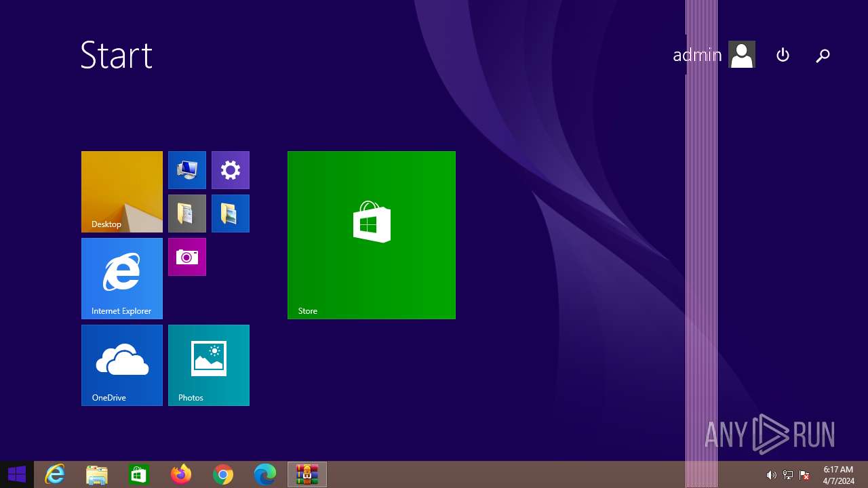Open File Explorer from the taskbar

97,474
